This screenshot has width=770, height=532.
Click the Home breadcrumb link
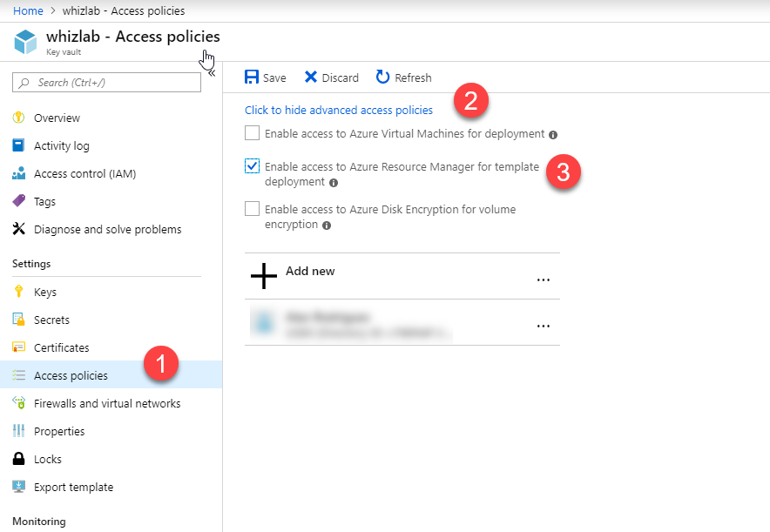pos(28,10)
